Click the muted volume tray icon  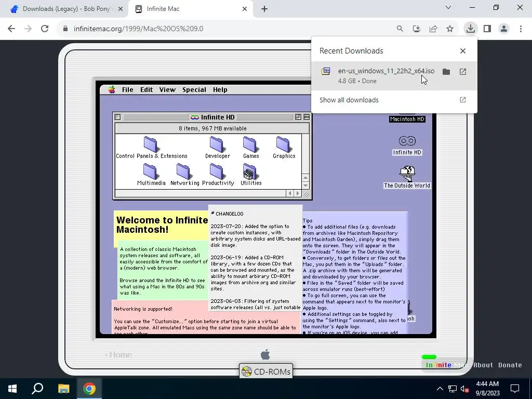click(x=464, y=389)
